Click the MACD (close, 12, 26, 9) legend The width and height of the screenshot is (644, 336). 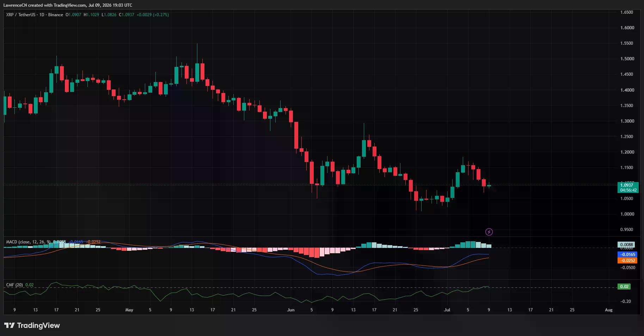(x=28, y=242)
